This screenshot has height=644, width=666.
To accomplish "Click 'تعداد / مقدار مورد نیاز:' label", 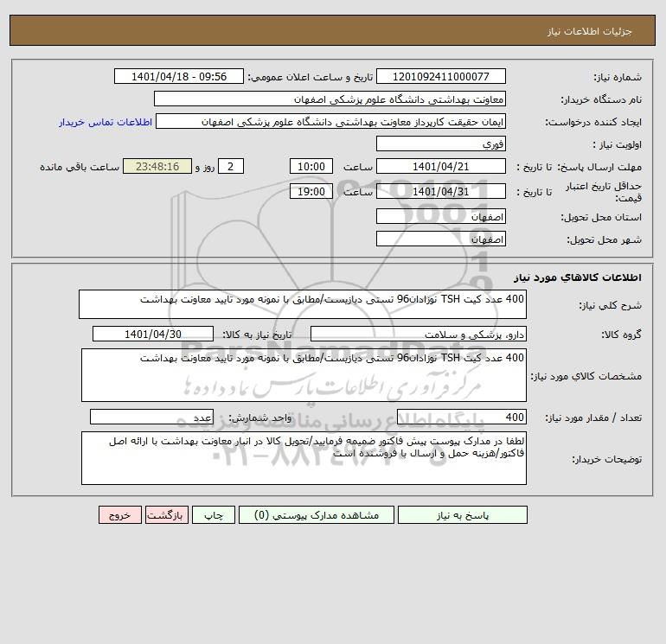I will (x=593, y=418).
